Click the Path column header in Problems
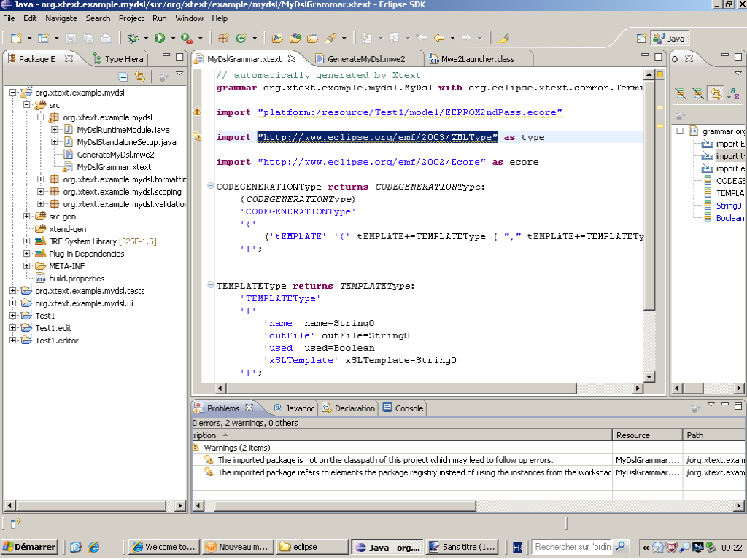The height and width of the screenshot is (560, 747). point(713,435)
